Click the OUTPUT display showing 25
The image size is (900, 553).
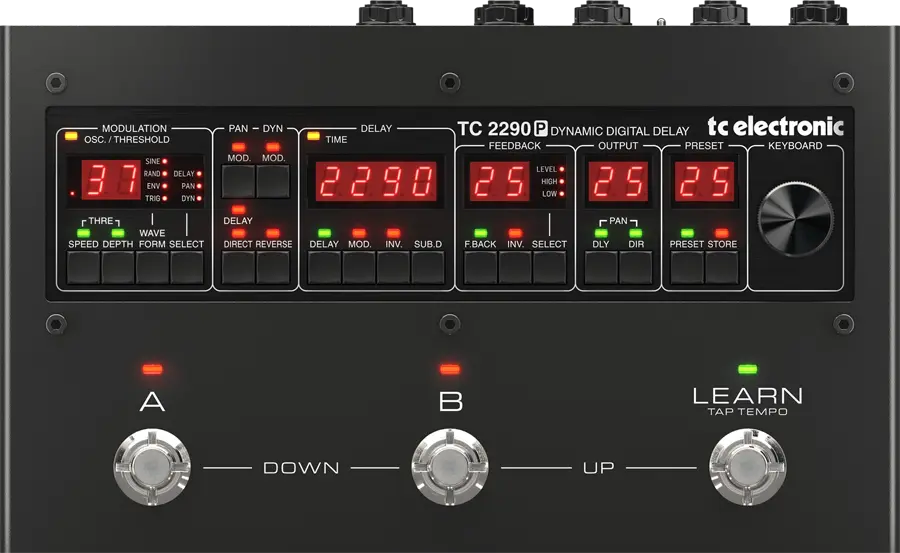pos(618,181)
